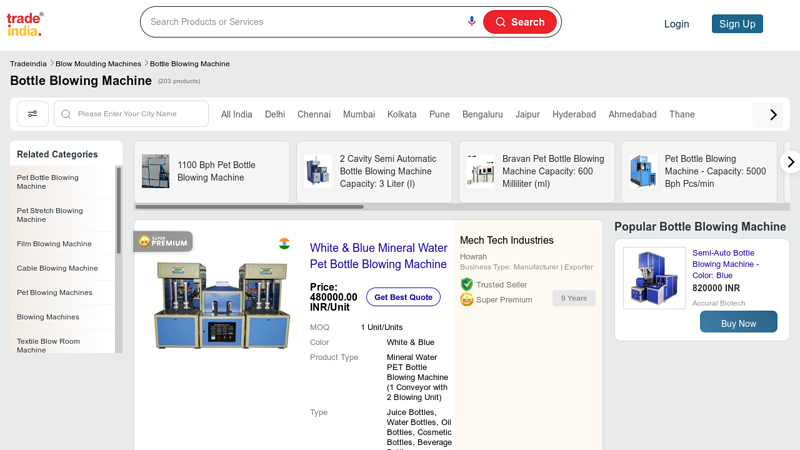Click the India flag icon on listing

pyautogui.click(x=284, y=243)
